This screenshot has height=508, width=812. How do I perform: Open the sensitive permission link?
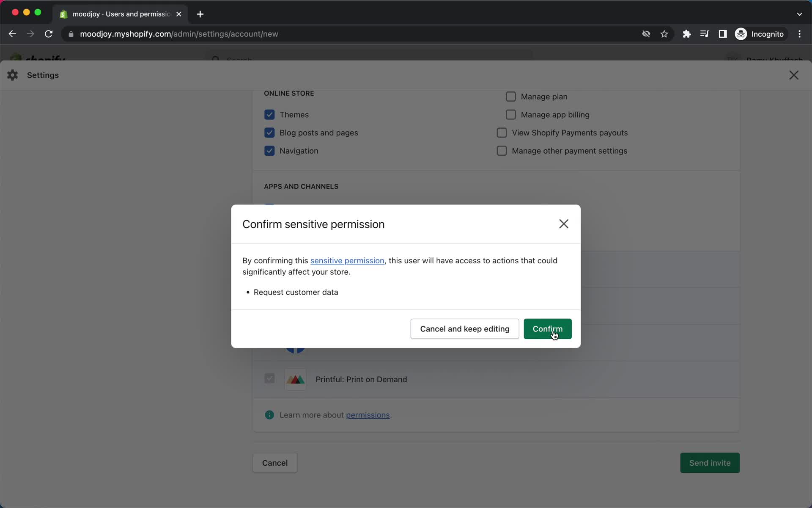click(347, 261)
